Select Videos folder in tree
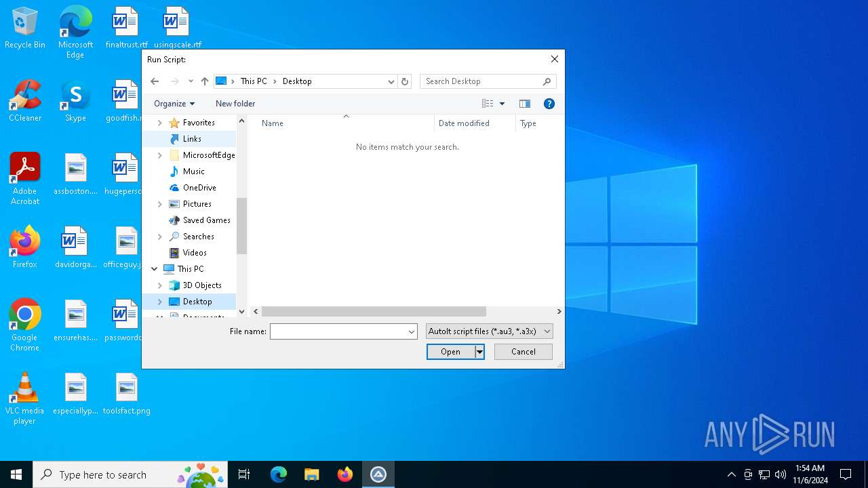868x488 pixels. pyautogui.click(x=195, y=253)
